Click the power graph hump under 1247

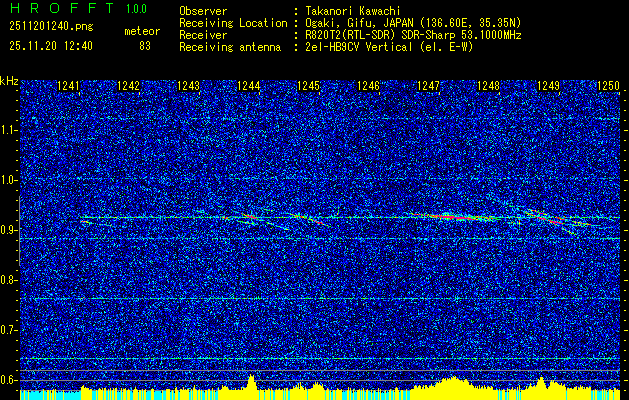452,383
